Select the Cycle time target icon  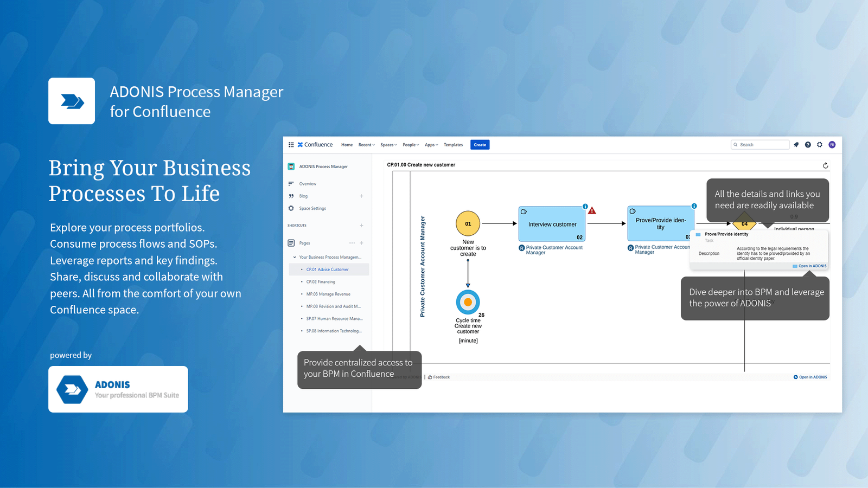coord(468,302)
